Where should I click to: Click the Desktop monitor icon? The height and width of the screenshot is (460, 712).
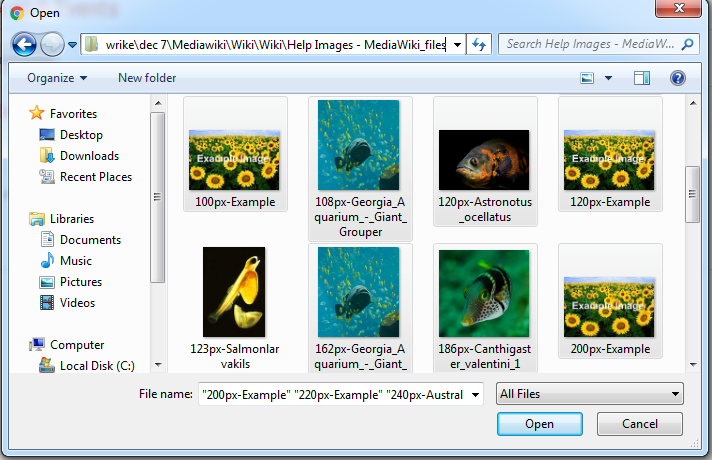pyautogui.click(x=47, y=134)
